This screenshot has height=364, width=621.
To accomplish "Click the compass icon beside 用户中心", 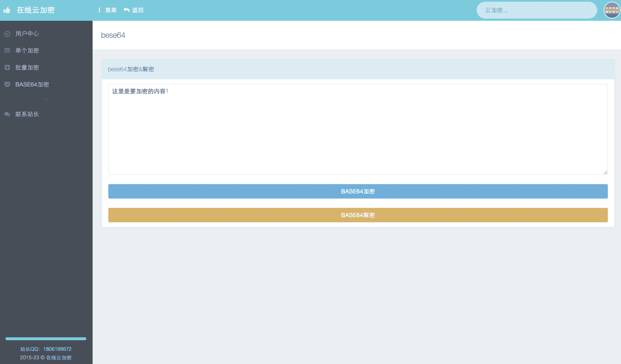I will (7, 34).
